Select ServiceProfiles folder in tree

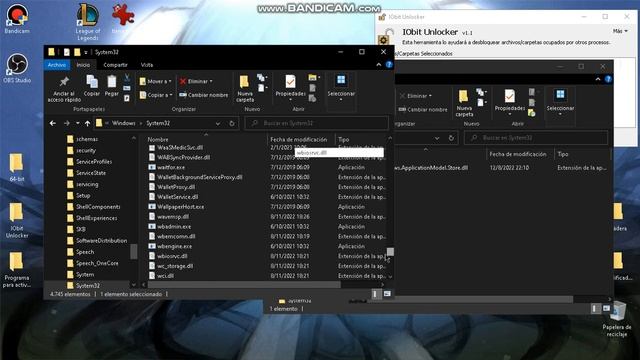[94, 162]
